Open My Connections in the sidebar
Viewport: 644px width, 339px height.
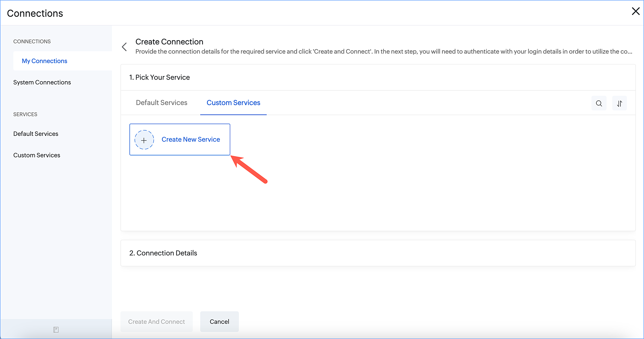pyautogui.click(x=44, y=61)
